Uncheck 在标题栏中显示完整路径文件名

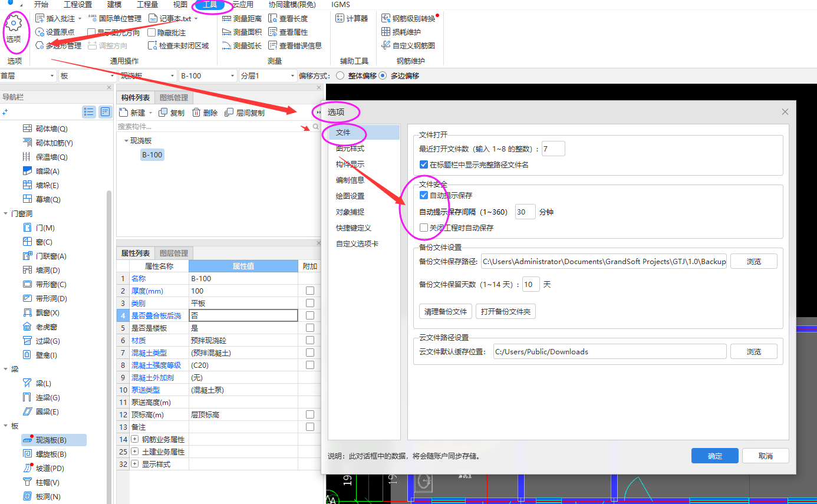423,165
